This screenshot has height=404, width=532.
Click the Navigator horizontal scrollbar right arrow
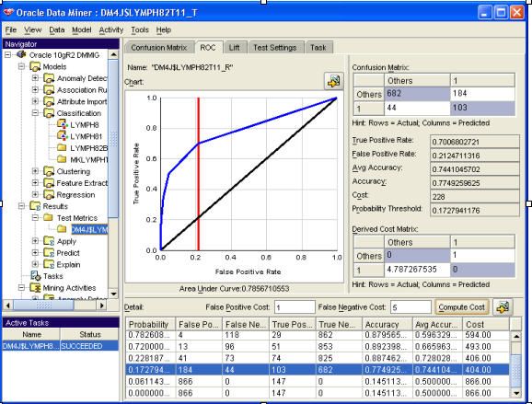101,306
